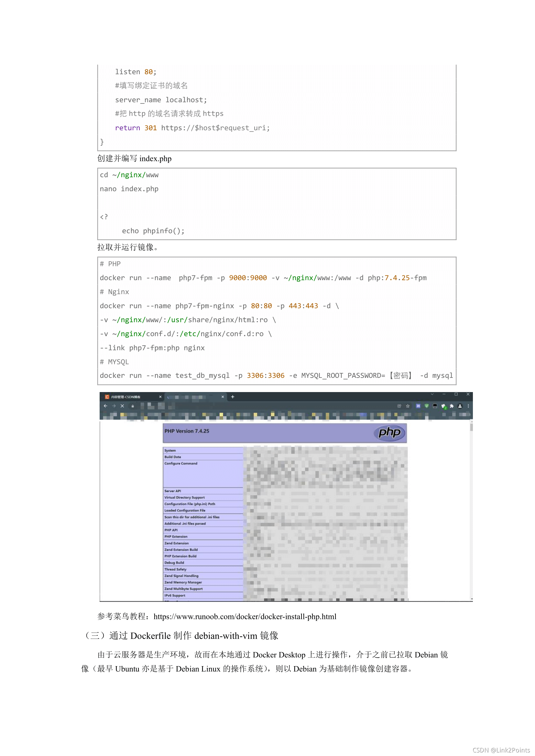Close the second blurred browser tab
Image resolution: width=535 pixels, height=756 pixels.
pos(223,397)
